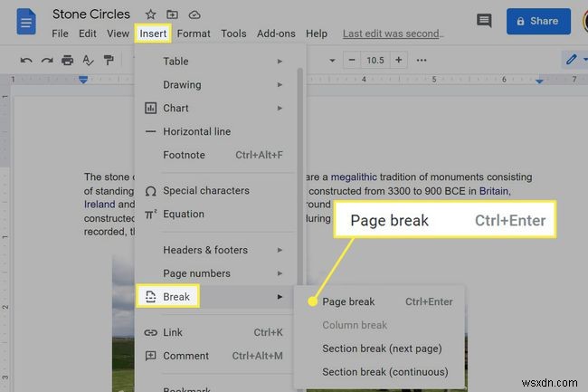Click the Chart submenu arrow
The image size is (588, 392).
coord(280,108)
